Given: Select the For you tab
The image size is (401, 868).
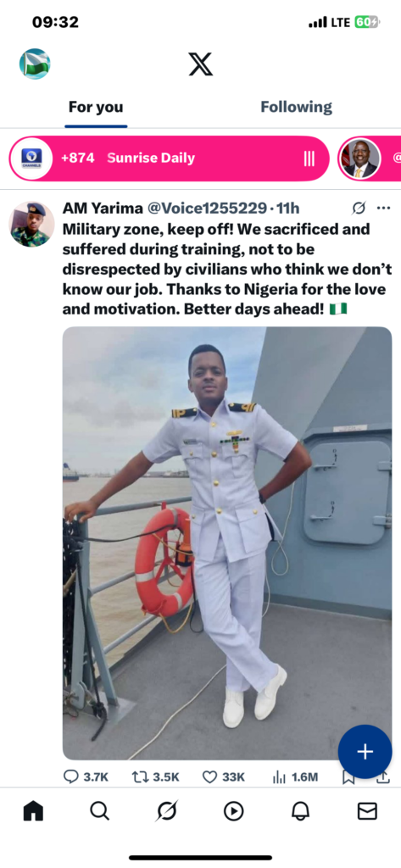Looking at the screenshot, I should pos(96,107).
